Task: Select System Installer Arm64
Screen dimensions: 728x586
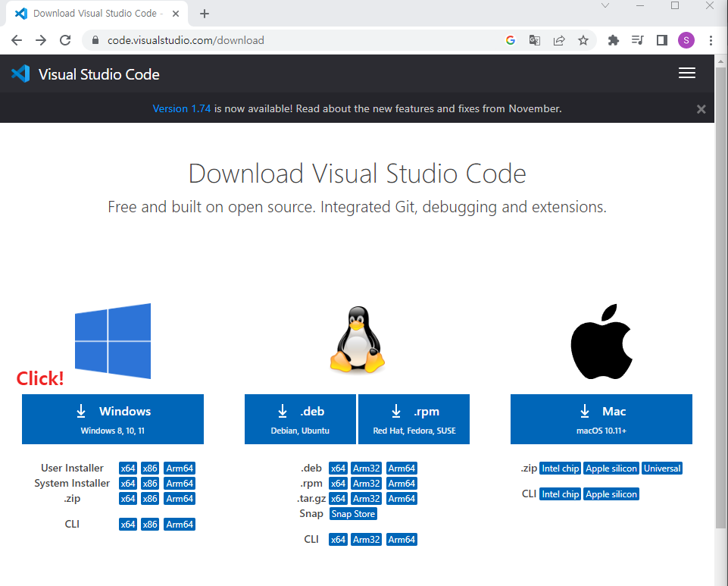Action: click(180, 484)
